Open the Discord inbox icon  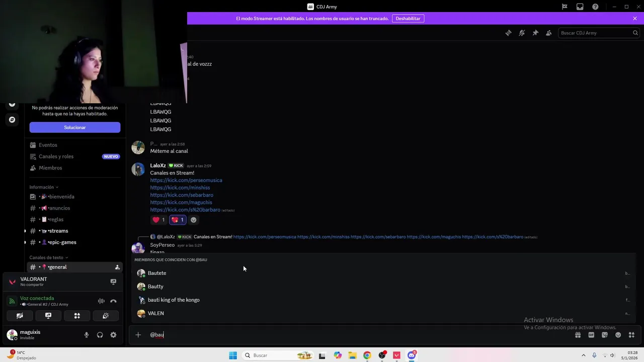pos(580,7)
